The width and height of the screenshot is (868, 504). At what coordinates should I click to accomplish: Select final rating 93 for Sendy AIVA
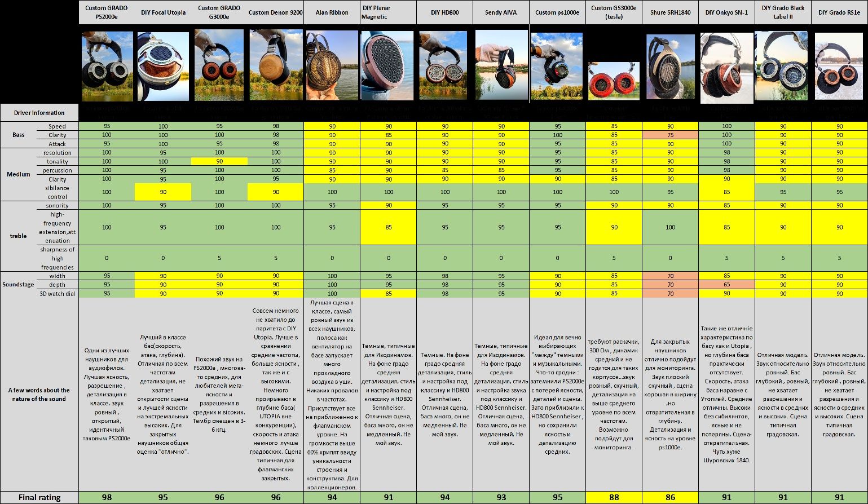pyautogui.click(x=501, y=497)
